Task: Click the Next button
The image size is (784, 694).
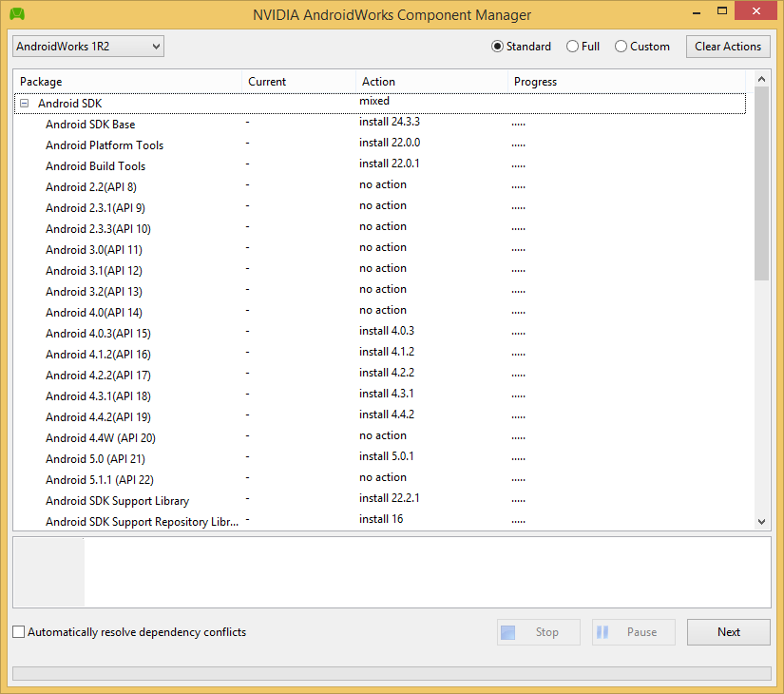Action: tap(729, 632)
